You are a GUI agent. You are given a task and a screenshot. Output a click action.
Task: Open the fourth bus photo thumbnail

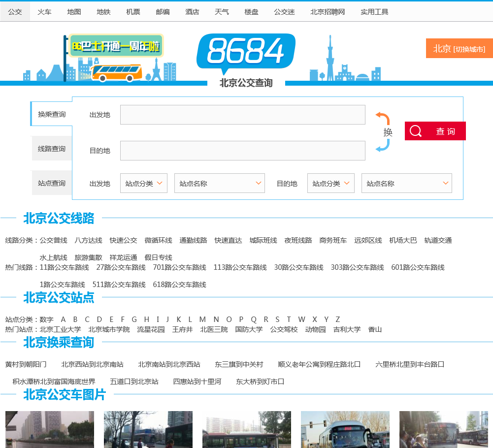click(345, 429)
